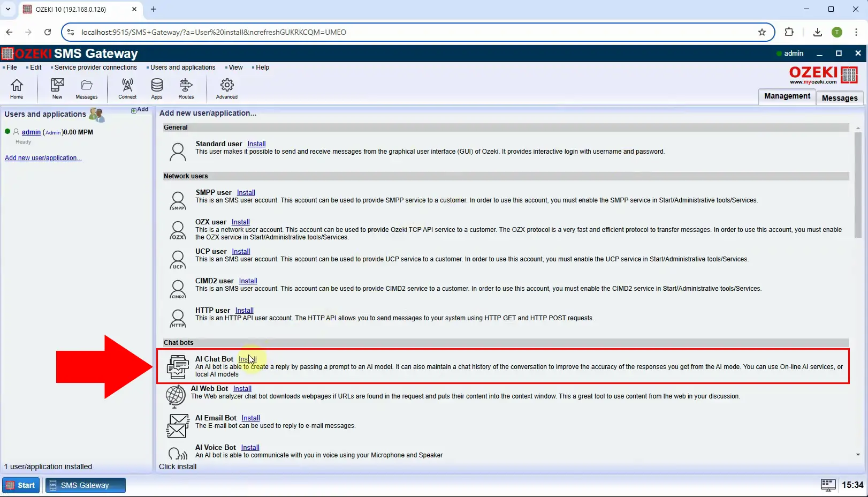The image size is (868, 497).
Task: Open the File menu
Action: [x=11, y=67]
